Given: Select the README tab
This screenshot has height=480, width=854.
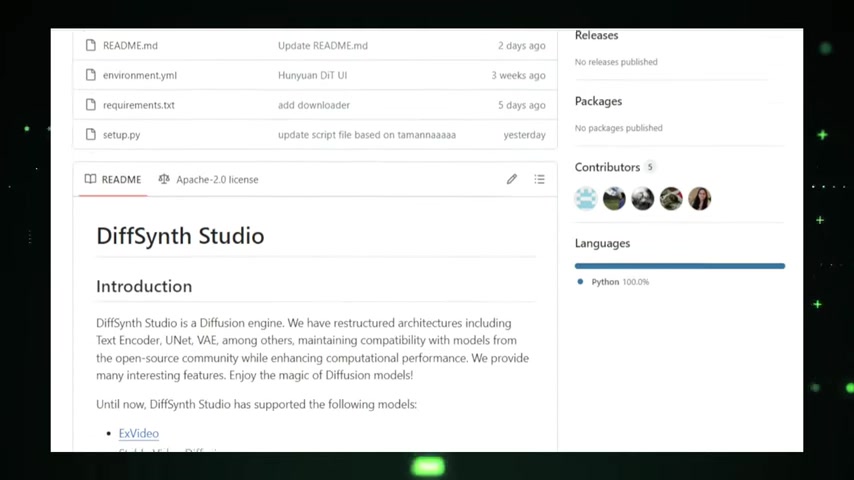Looking at the screenshot, I should pyautogui.click(x=113, y=179).
